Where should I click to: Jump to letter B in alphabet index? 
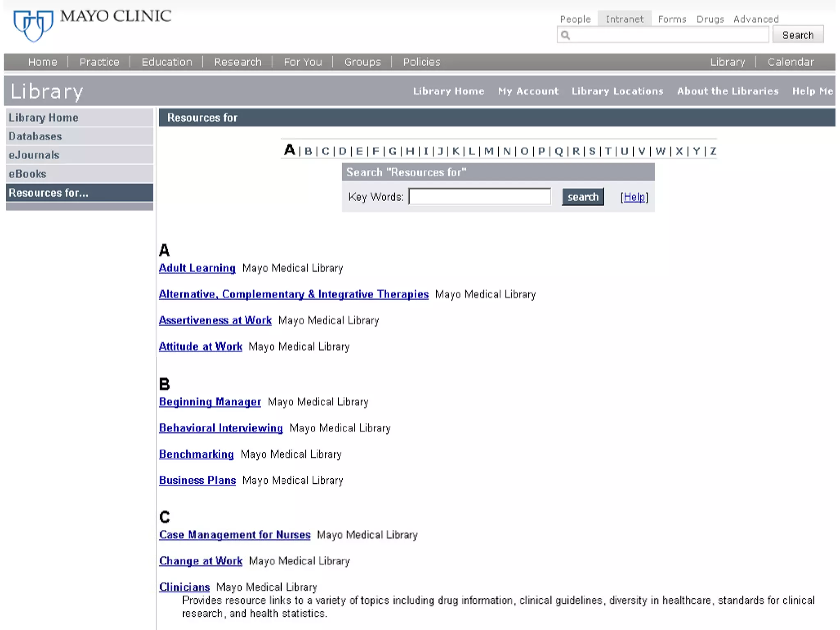[308, 151]
